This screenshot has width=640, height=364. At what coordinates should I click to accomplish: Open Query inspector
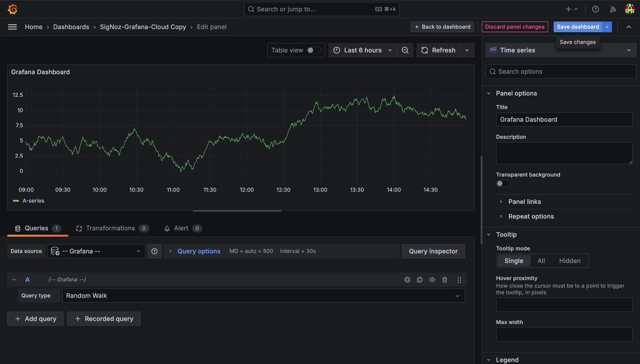[433, 251]
